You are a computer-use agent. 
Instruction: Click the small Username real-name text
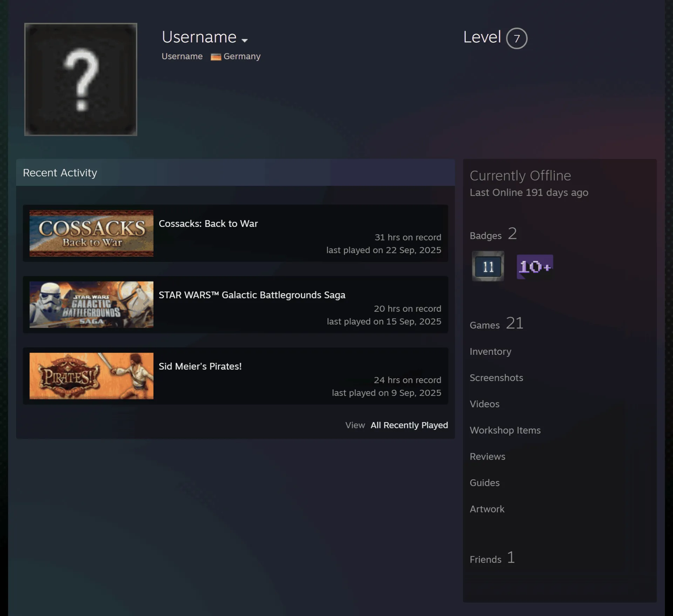[x=182, y=56]
